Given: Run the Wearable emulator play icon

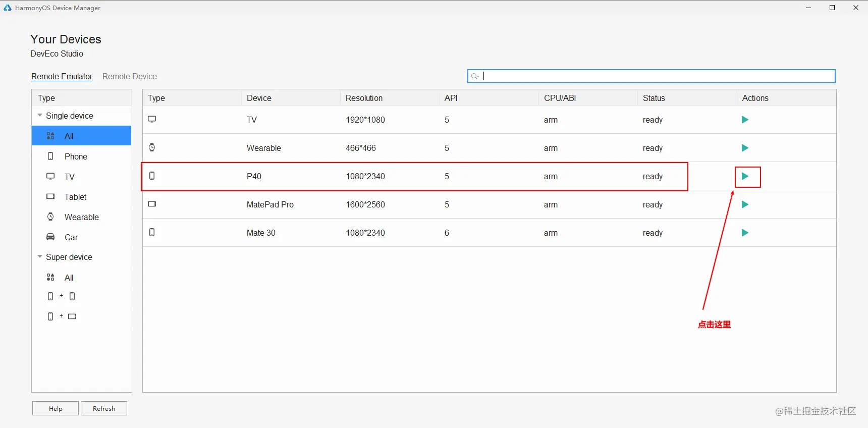Looking at the screenshot, I should click(745, 148).
